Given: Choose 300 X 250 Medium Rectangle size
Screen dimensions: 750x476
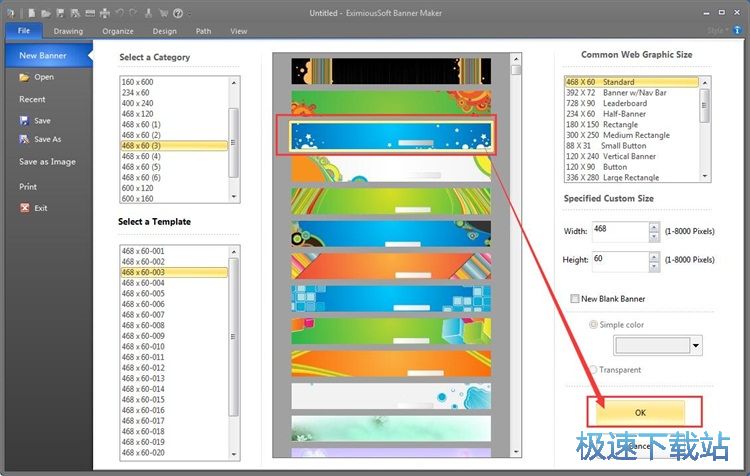Looking at the screenshot, I should click(x=631, y=135).
